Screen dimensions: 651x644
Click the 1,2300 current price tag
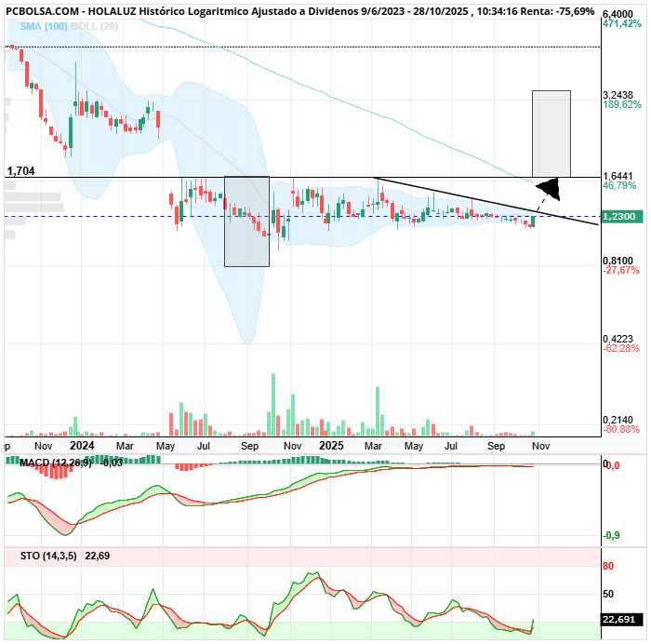click(x=618, y=216)
